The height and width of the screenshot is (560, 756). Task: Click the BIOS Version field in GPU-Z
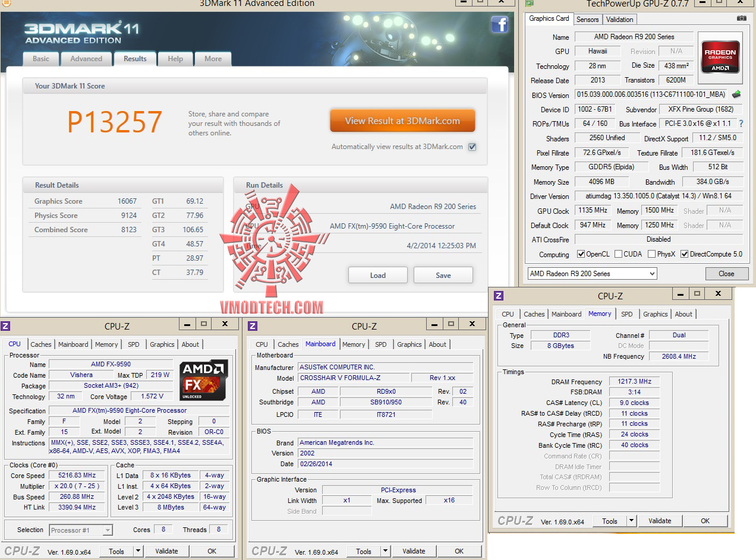click(x=651, y=94)
